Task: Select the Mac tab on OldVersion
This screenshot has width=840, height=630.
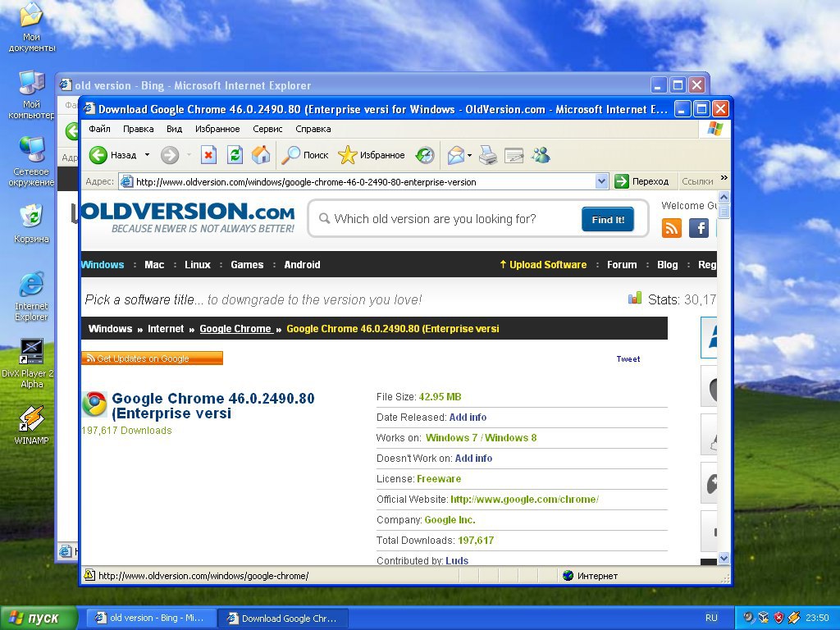Action: pos(154,265)
